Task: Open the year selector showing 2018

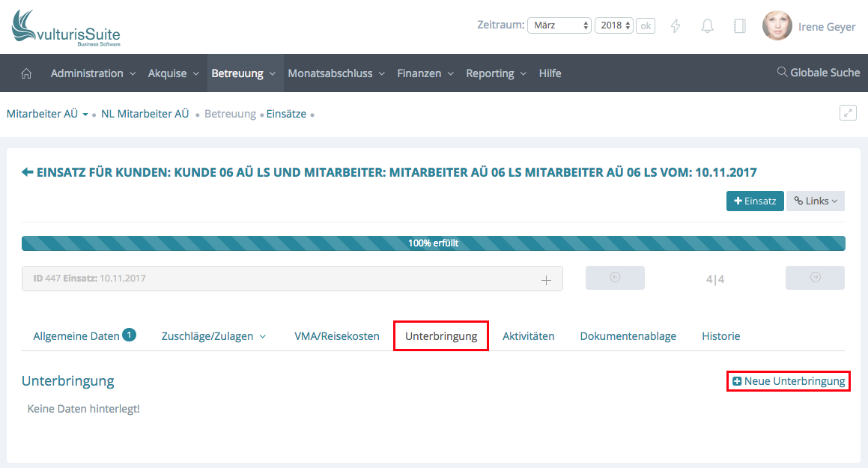Action: click(x=614, y=25)
